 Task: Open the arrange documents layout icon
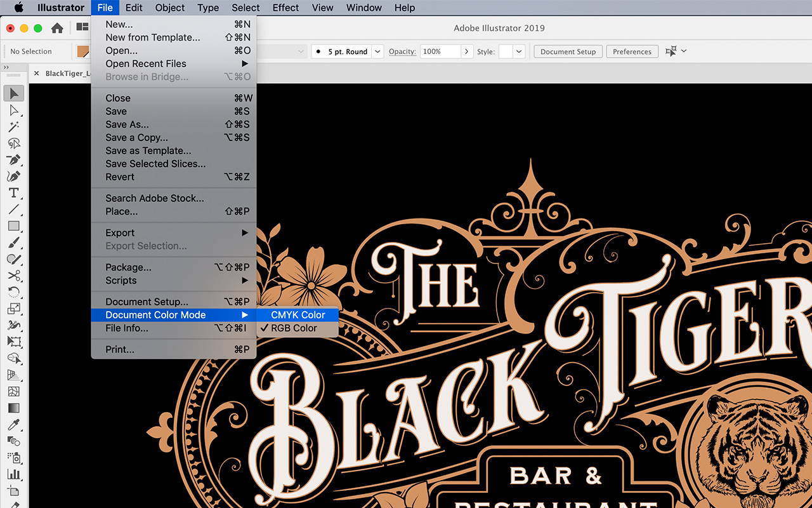pos(82,27)
